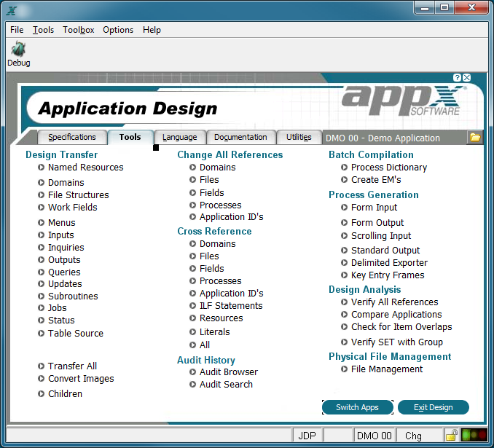Select the Tools tab
Screen dimensions: 494x448
pyautogui.click(x=130, y=138)
